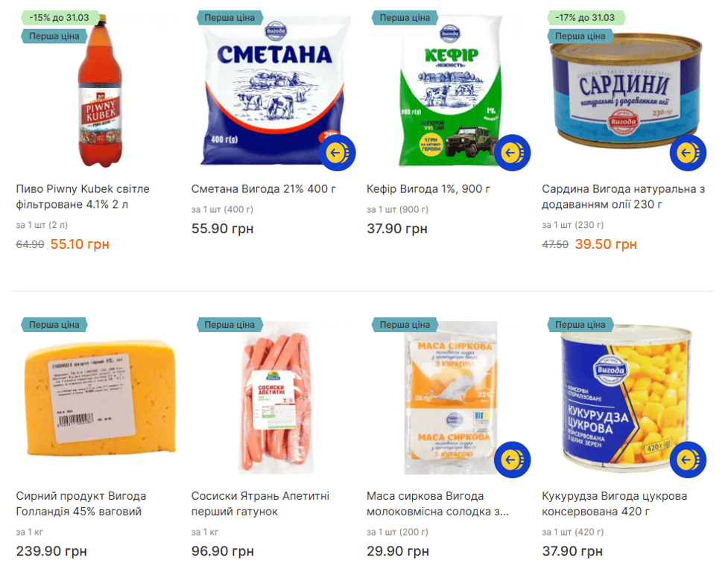Viewport: 728px width, 572px height.
Task: Open the Сметана Вигода 21% 400 г link
Action: click(x=264, y=189)
